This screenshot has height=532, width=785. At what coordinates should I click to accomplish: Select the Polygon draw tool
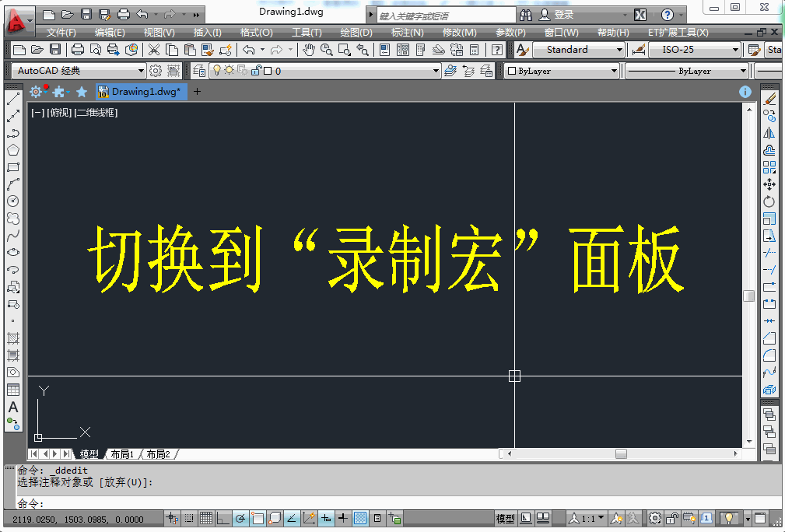tap(13, 149)
